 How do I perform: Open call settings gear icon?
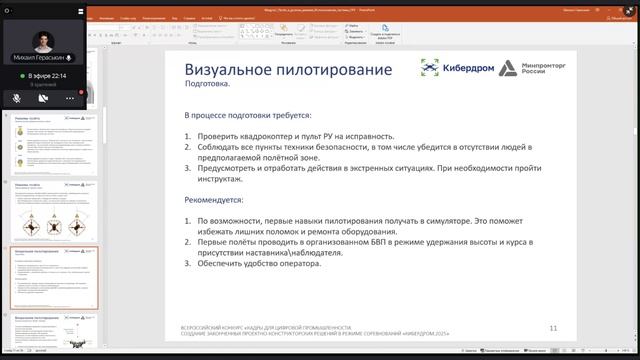tap(7, 11)
